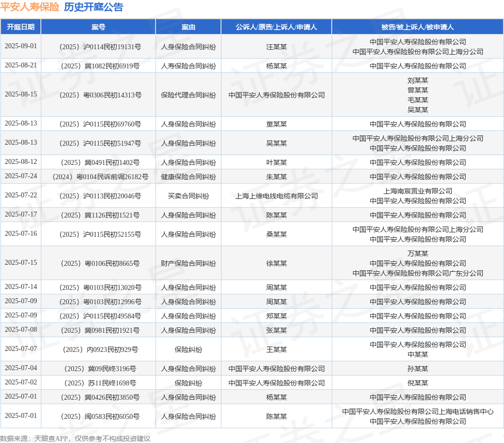
Task: Select the 案由 column header
Action: pos(189,27)
